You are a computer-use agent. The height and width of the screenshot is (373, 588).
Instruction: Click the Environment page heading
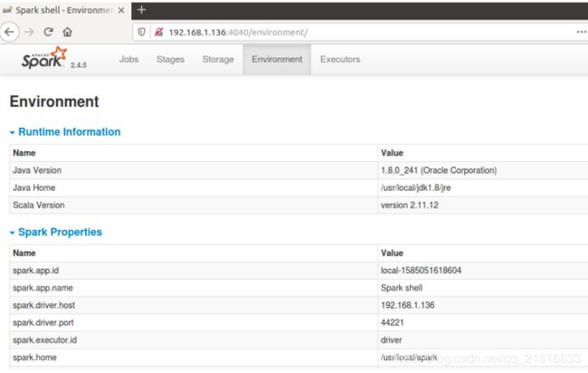point(54,101)
